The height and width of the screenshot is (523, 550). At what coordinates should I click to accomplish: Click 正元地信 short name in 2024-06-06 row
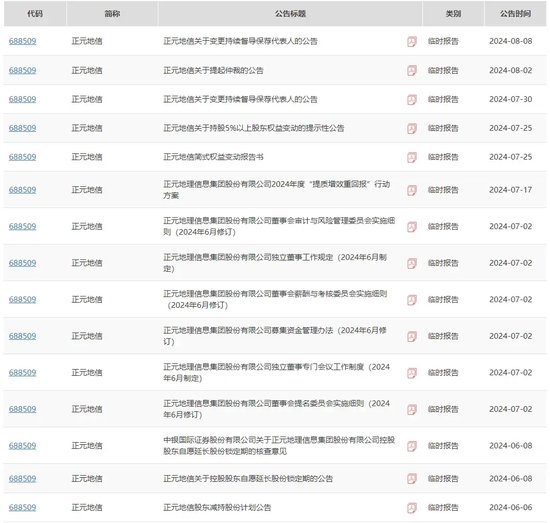click(x=87, y=507)
